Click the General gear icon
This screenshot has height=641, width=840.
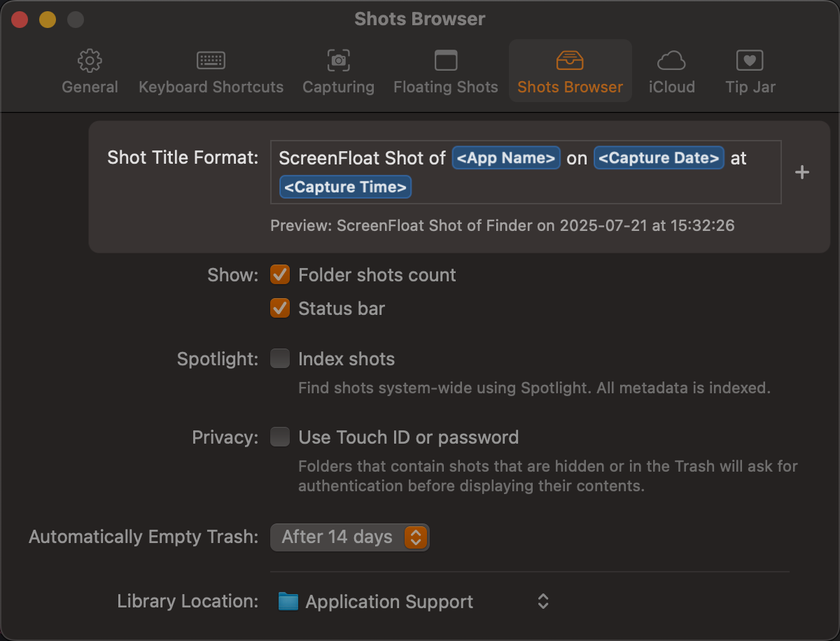tap(90, 62)
